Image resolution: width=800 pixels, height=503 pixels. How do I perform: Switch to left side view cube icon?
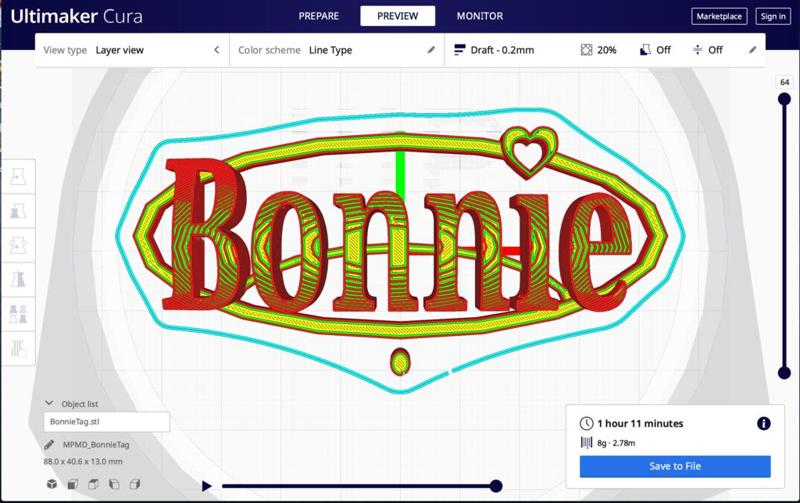tap(114, 484)
